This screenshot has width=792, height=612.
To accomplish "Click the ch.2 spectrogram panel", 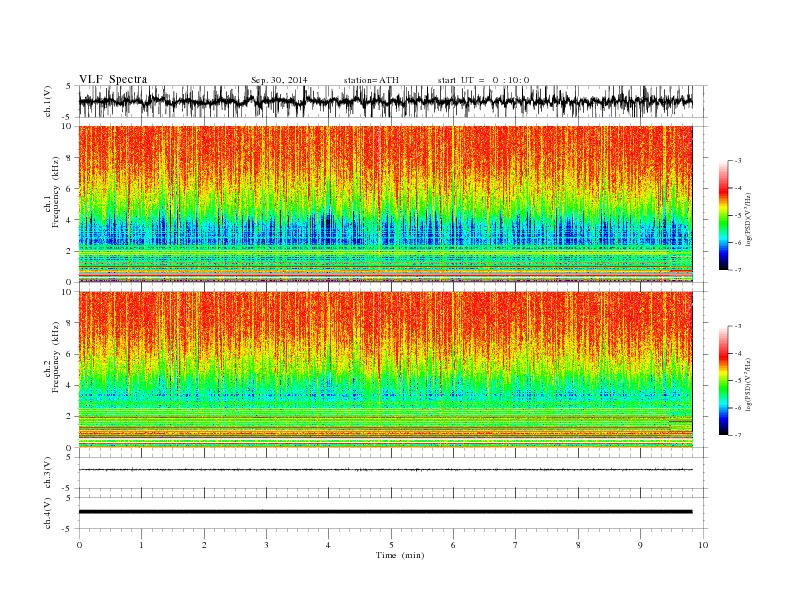I will point(385,370).
